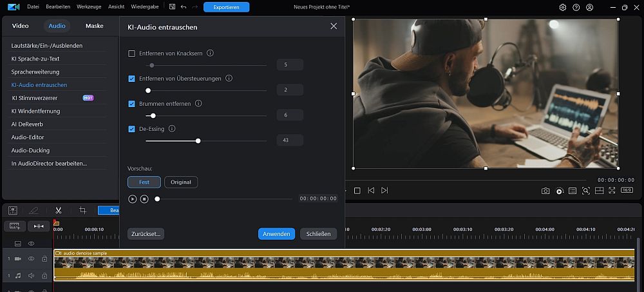The image size is (644, 292).
Task: Click the music note icon of audio track 1
Action: [x=17, y=275]
